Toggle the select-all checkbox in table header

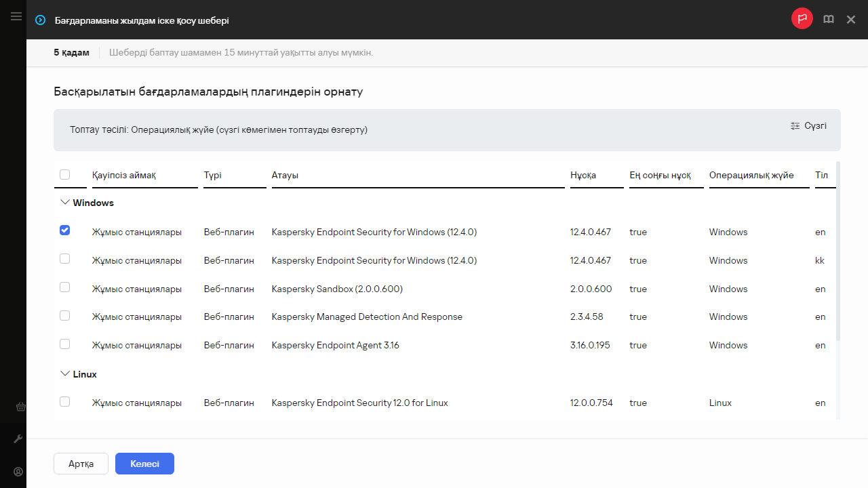(x=65, y=175)
